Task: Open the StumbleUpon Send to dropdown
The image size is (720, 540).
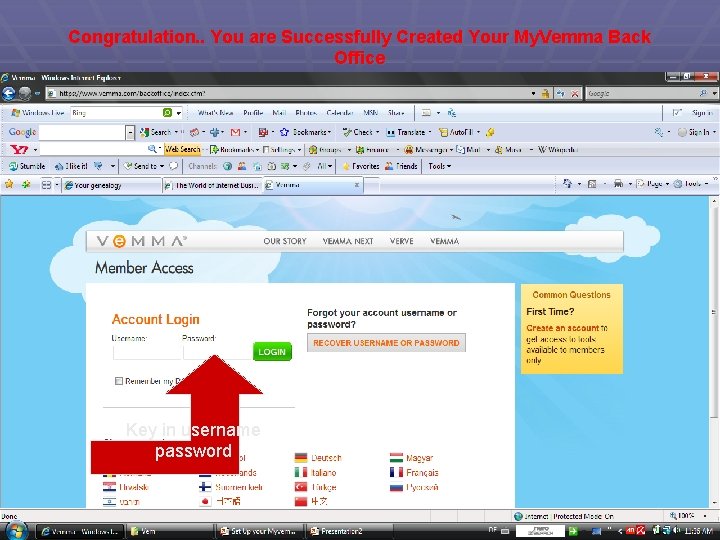Action: point(162,166)
